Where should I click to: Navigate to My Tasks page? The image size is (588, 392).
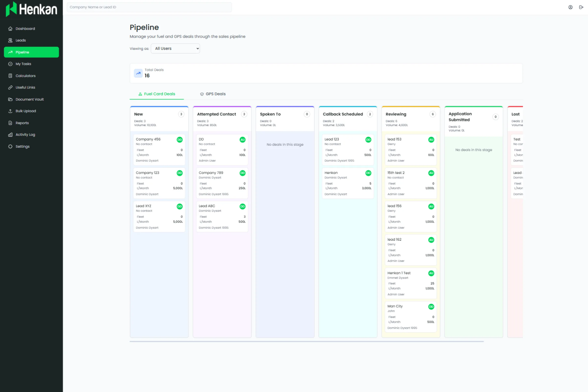(23, 64)
